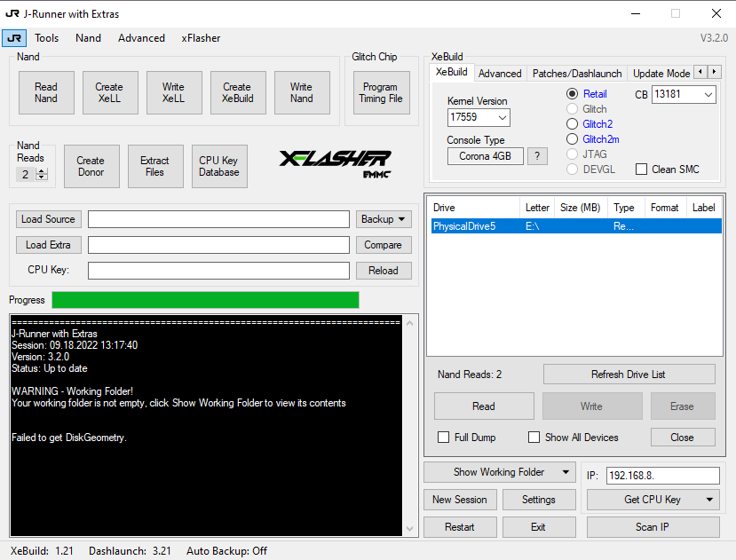Screen dimensions: 736x560
Task: Click the Compare button
Action: pyautogui.click(x=384, y=245)
